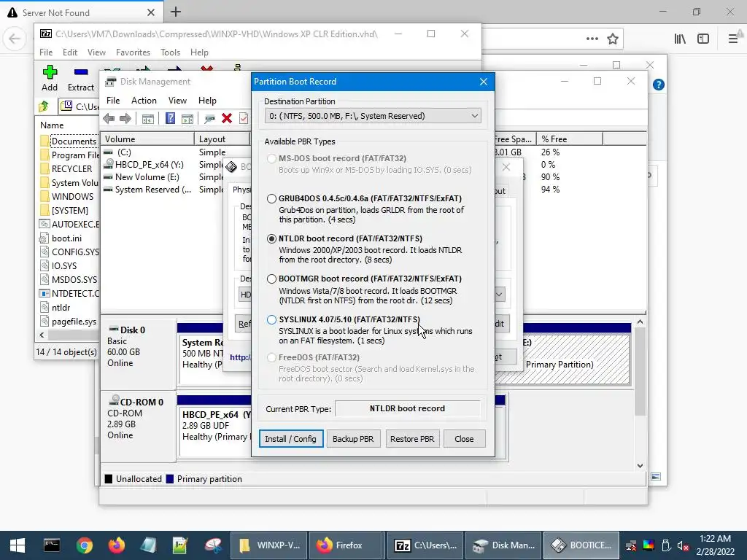The image size is (747, 560).
Task: Click the Install / Config button
Action: 290,438
